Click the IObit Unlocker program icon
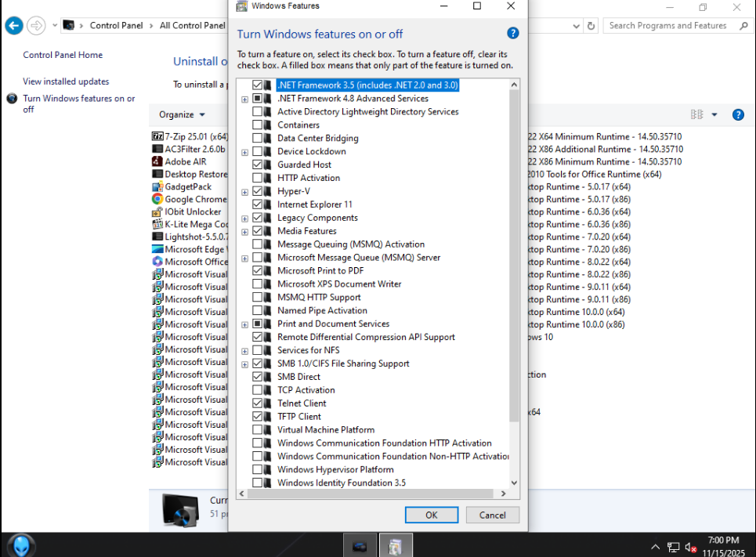The width and height of the screenshot is (756, 557). 157,212
